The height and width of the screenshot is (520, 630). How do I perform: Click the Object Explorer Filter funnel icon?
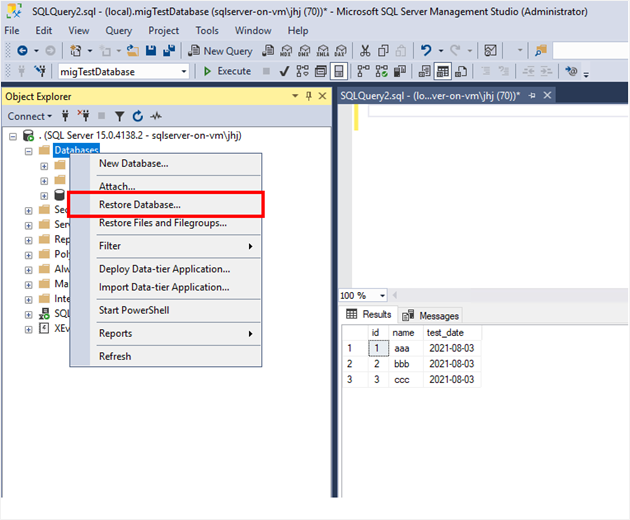tap(119, 117)
